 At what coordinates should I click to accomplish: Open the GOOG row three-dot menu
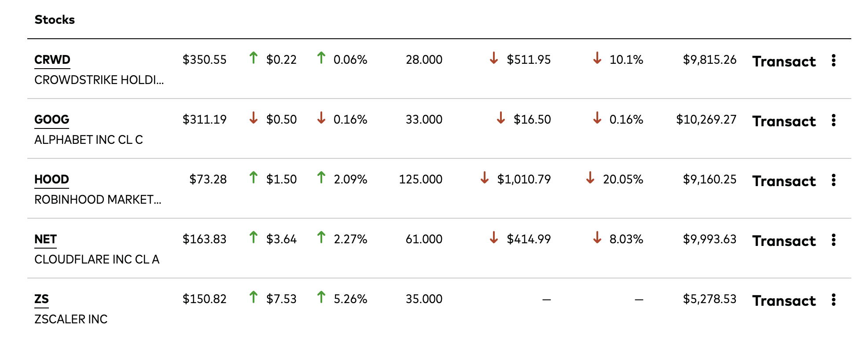point(833,120)
